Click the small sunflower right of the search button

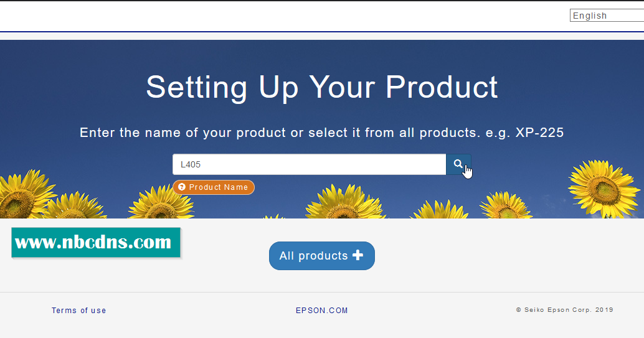[505, 205]
